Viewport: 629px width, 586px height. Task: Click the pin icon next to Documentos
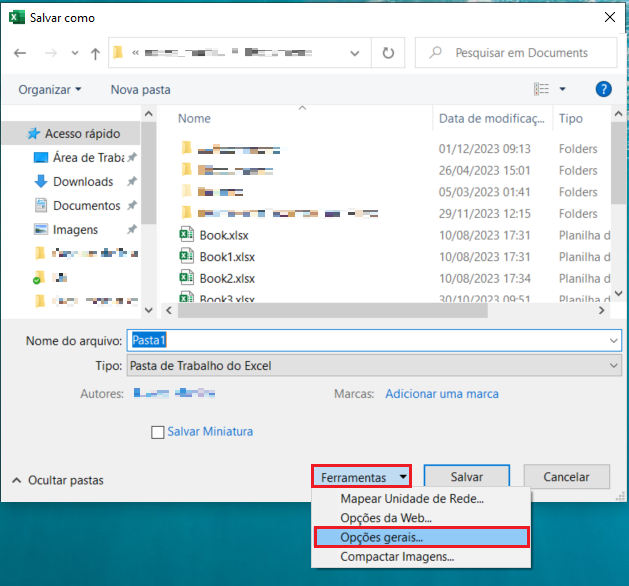coord(132,206)
